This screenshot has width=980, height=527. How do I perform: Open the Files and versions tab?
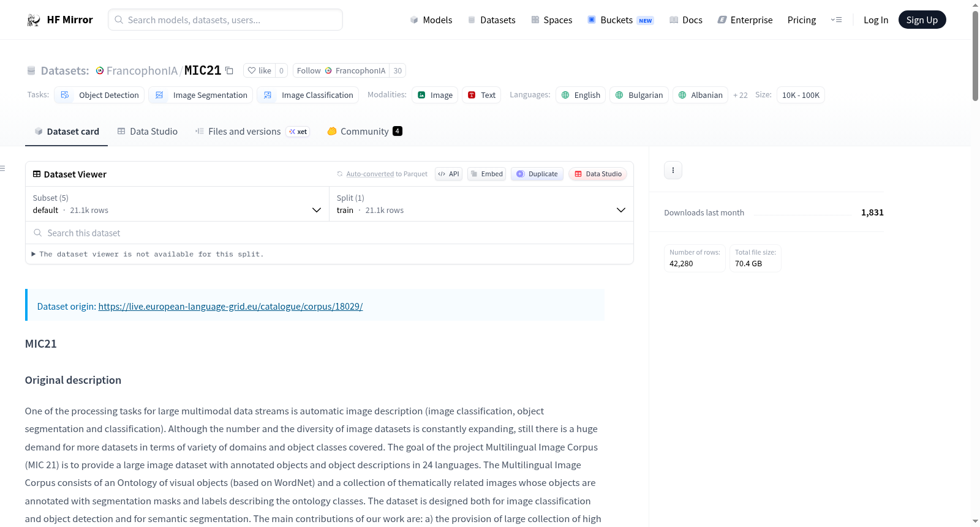tap(252, 132)
